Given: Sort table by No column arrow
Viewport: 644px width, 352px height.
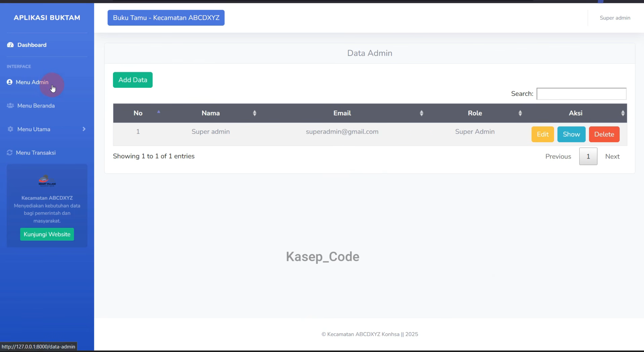Looking at the screenshot, I should click(158, 112).
